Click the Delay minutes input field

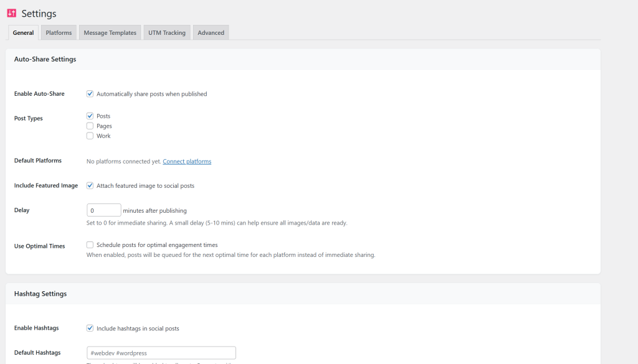click(x=103, y=210)
